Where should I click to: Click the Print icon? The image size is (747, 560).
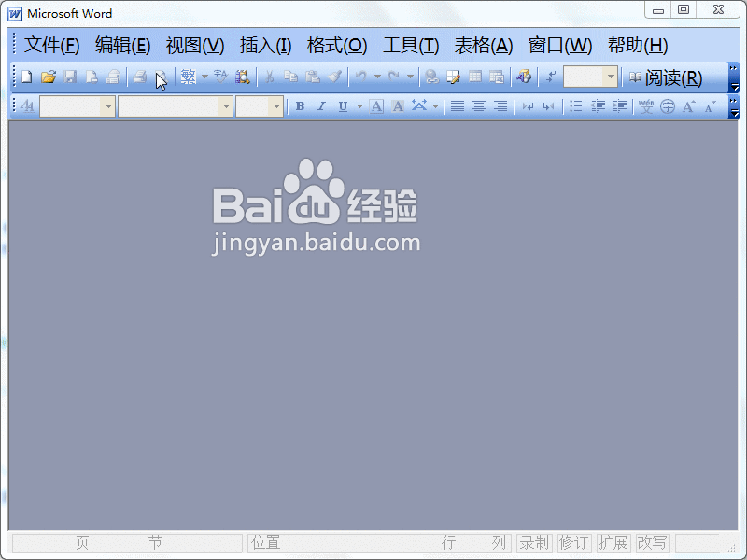[139, 77]
